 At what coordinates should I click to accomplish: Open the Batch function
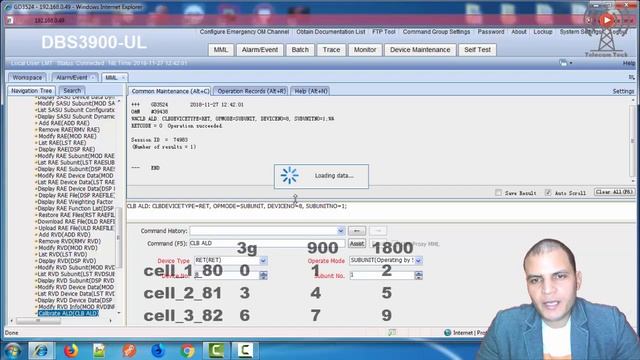point(300,50)
